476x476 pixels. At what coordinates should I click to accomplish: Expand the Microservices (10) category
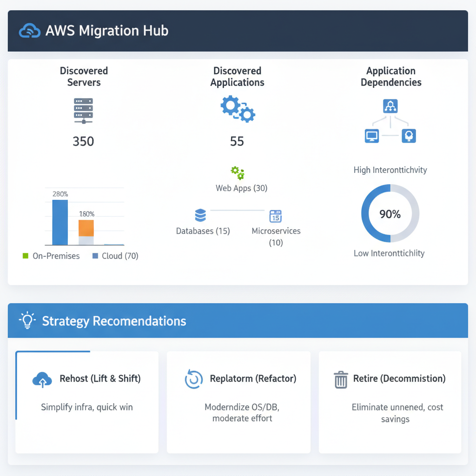[276, 237]
